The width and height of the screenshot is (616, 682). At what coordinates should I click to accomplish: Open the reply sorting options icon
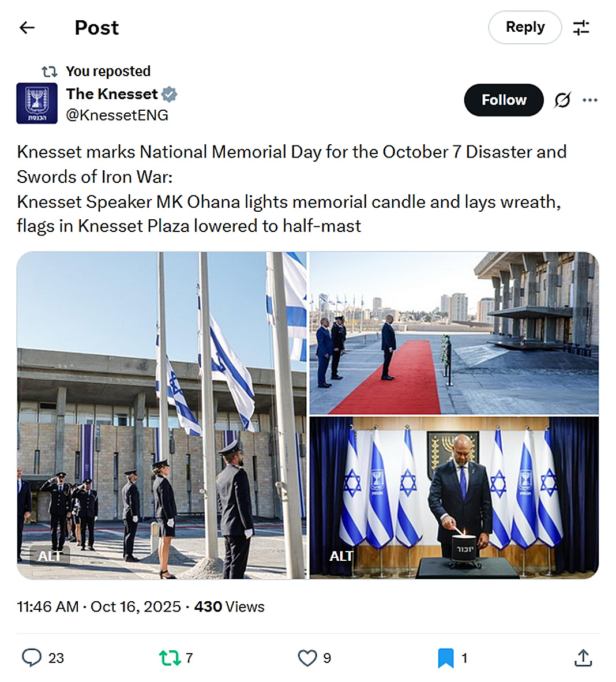[x=581, y=28]
